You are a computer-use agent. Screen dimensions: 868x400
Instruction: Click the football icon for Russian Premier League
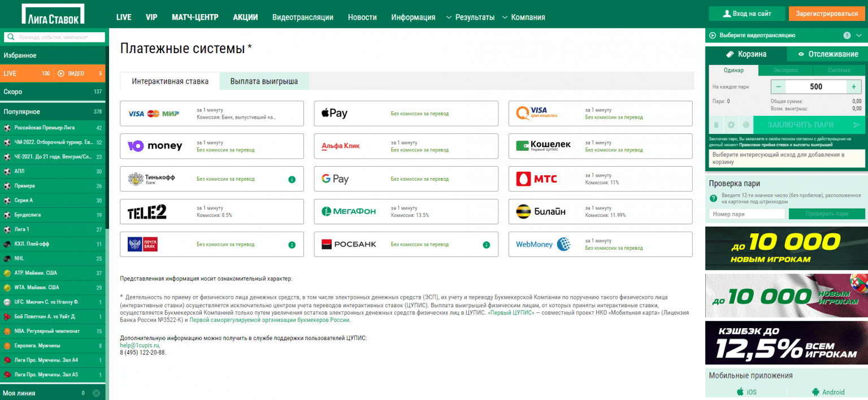(x=7, y=128)
